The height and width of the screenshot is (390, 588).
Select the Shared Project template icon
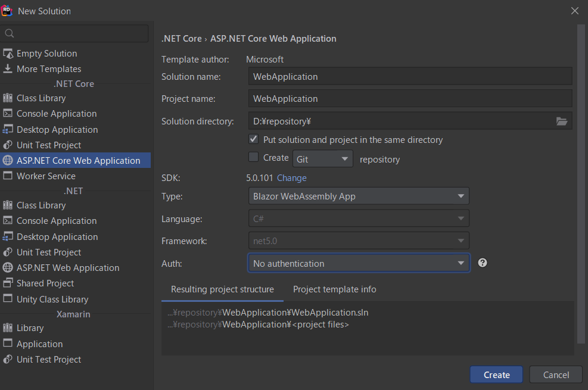(8, 283)
